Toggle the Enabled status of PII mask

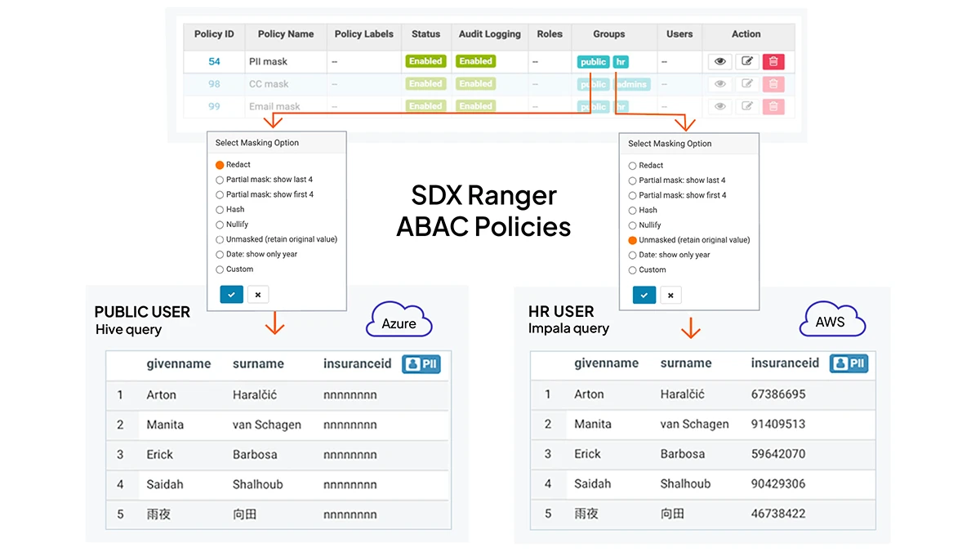point(425,61)
